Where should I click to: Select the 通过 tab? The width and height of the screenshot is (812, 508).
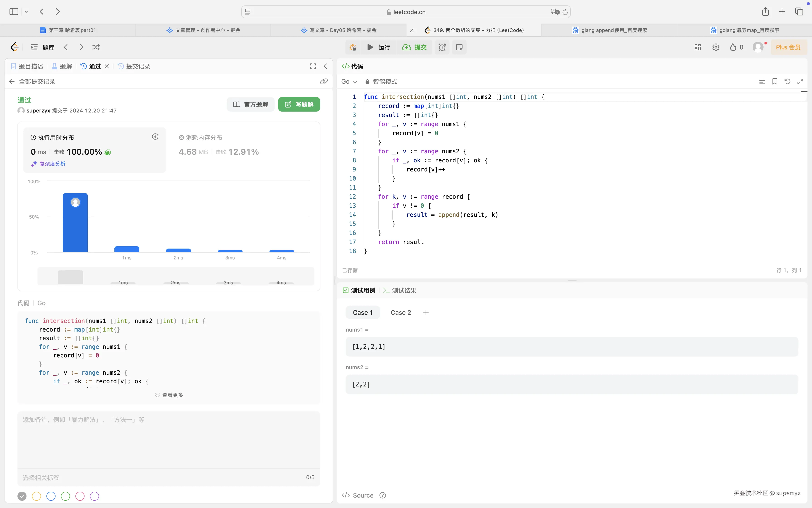(91, 66)
